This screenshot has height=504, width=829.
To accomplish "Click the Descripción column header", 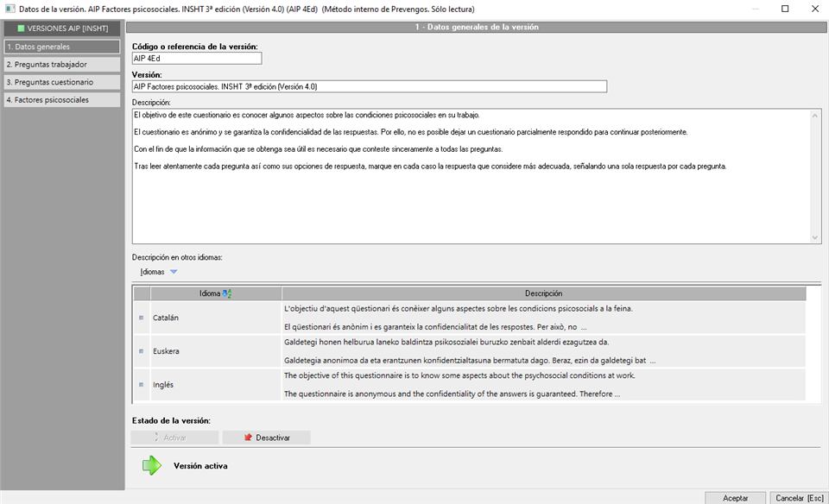I will click(x=543, y=293).
